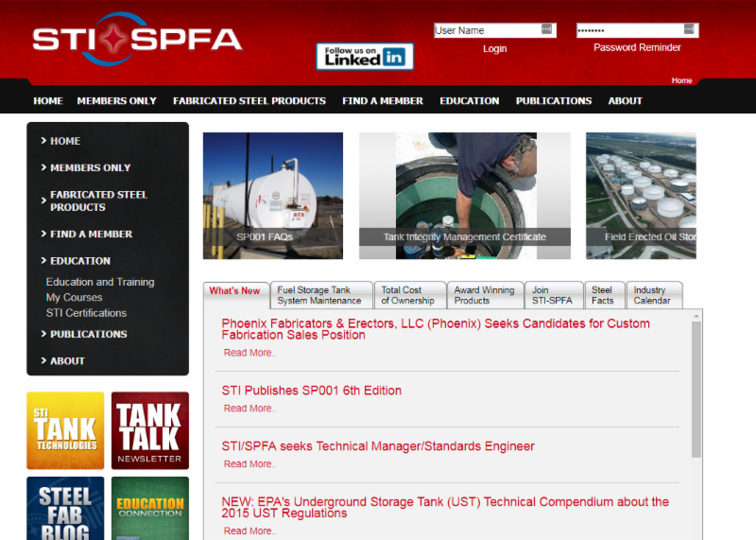Click the password input field
Viewport: 756px width, 540px height.
tap(637, 30)
